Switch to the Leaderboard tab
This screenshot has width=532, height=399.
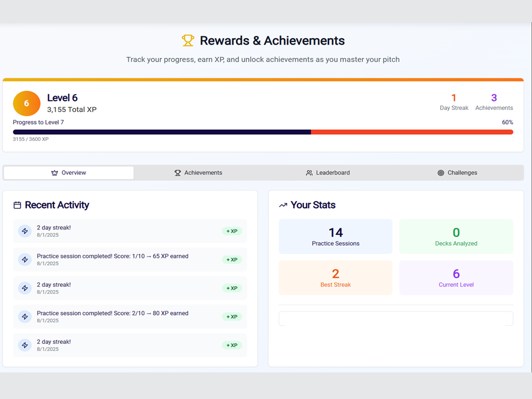pyautogui.click(x=328, y=173)
